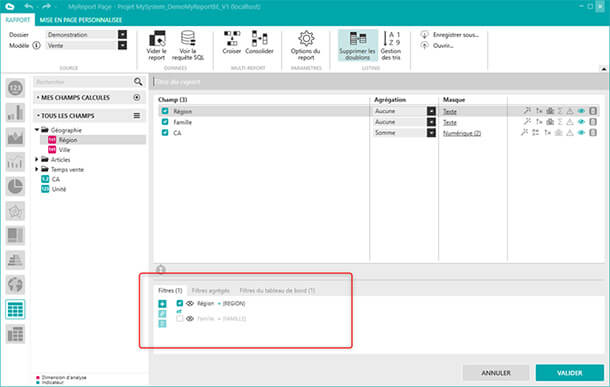The height and width of the screenshot is (387, 610).
Task: Collapse the ribbon with the arrow
Action: coord(603,69)
